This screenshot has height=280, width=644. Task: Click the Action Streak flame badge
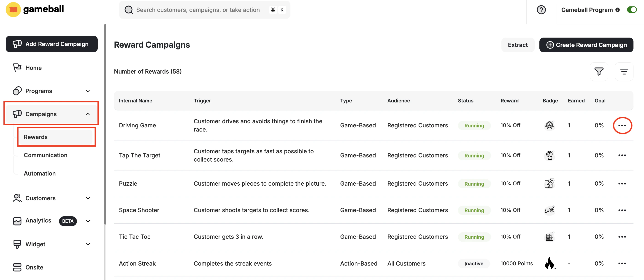tap(549, 263)
